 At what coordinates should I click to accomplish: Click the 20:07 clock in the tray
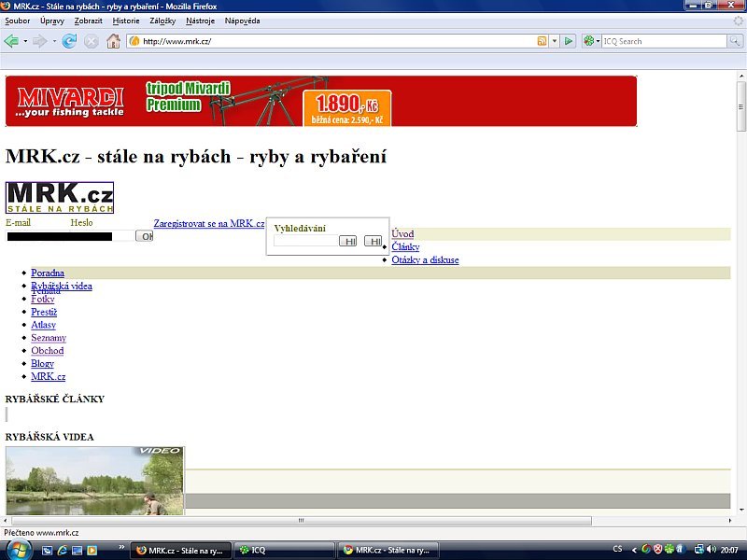729,550
